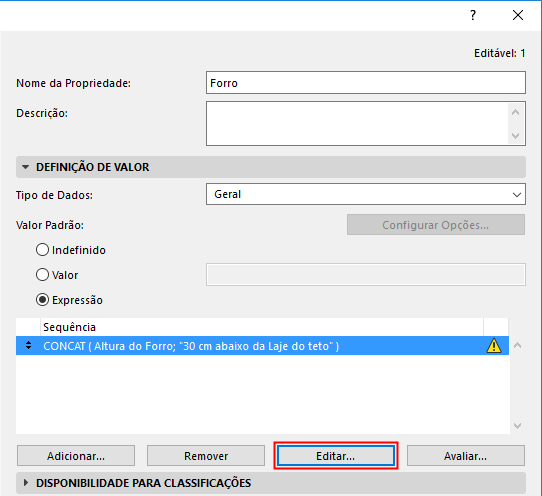Click the Configurar Opções button
Image resolution: width=542 pixels, height=496 pixels.
(x=436, y=225)
